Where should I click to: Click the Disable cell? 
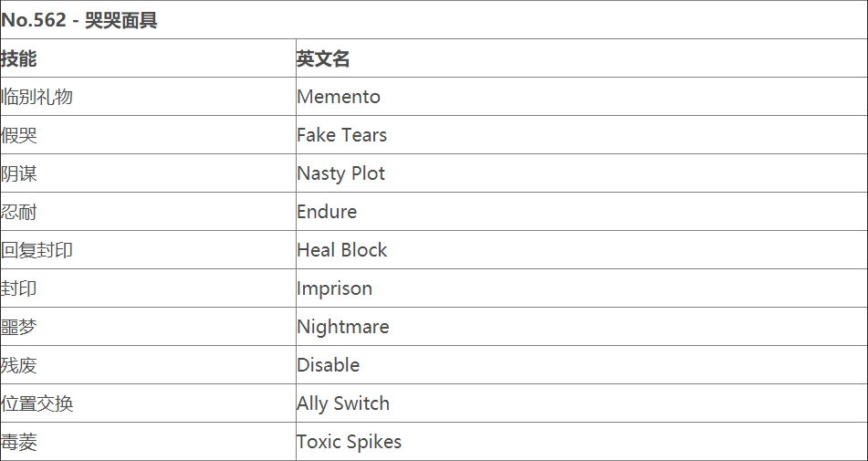pos(328,365)
